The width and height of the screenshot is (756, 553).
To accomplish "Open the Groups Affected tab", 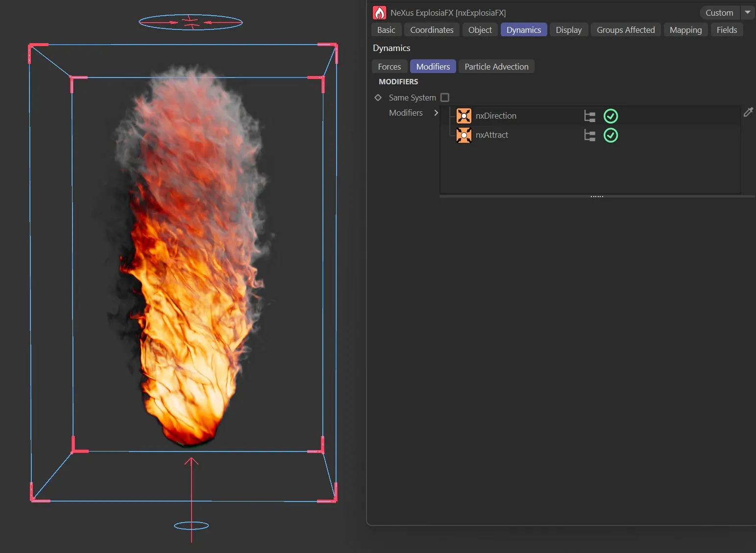I will 625,30.
